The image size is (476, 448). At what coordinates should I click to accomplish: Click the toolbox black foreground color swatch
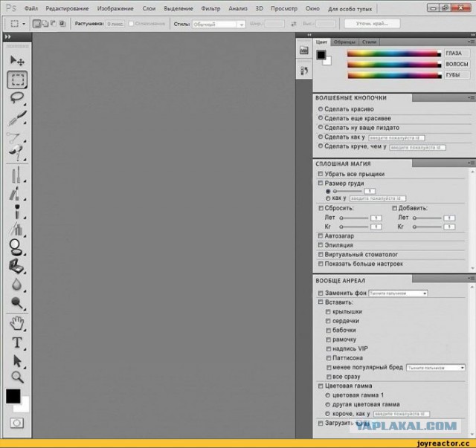pyautogui.click(x=13, y=396)
